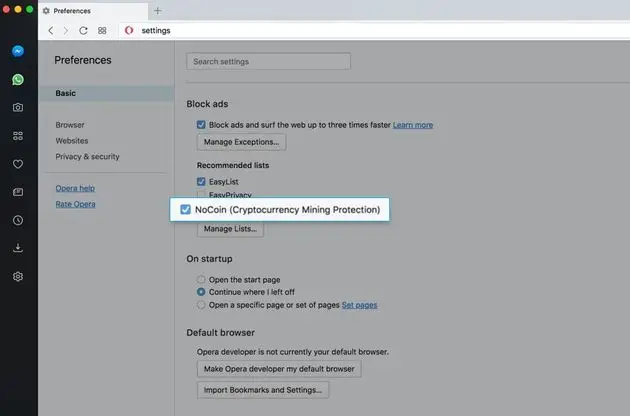Toggle NoCoin Cryptocurrency Mining Protection checkbox
Viewport: 630px width, 416px height.
(x=185, y=209)
